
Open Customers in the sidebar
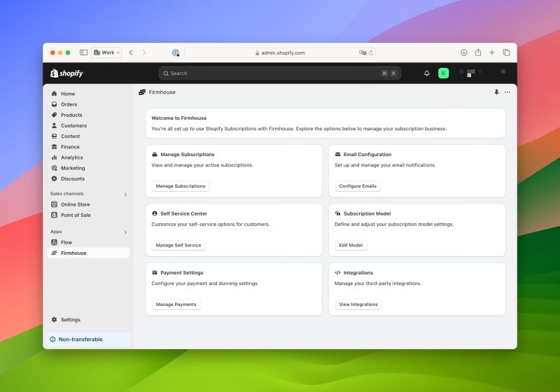(88, 126)
